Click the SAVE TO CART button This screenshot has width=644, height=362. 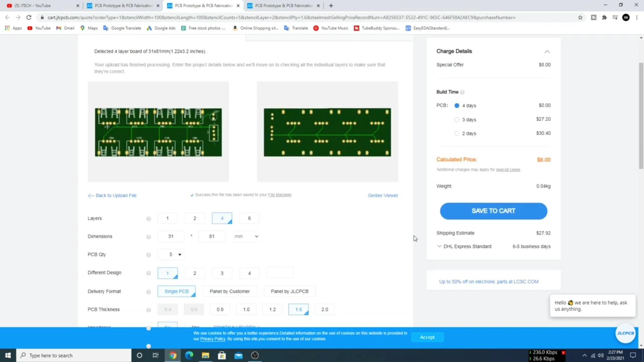(493, 211)
